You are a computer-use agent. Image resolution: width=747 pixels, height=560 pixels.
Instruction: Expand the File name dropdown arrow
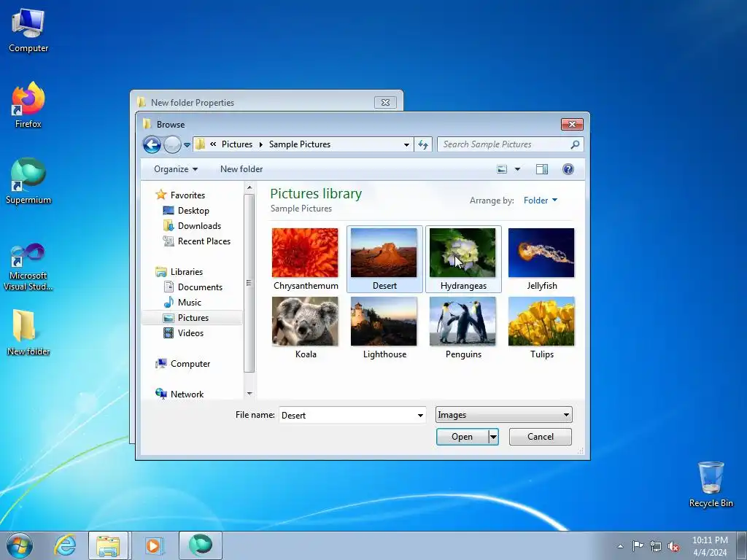pos(420,415)
